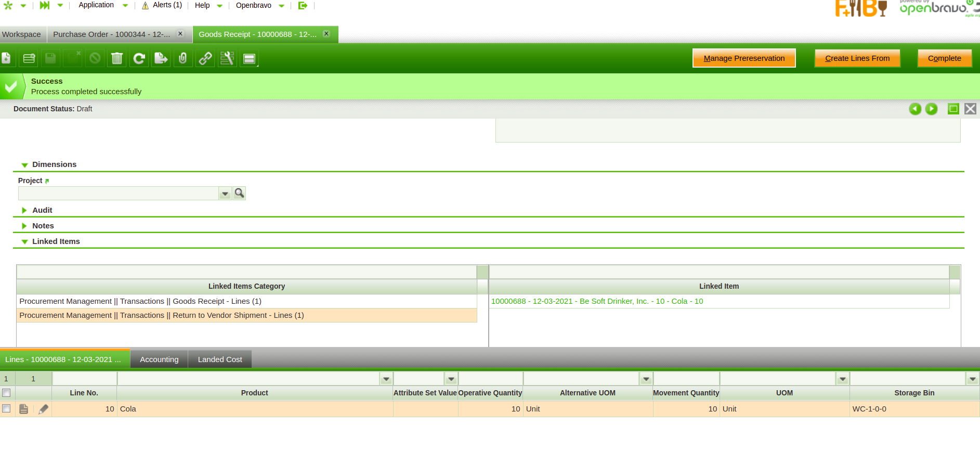Image resolution: width=980 pixels, height=450 pixels.
Task: Open the linked item 10000688 Cola link
Action: point(597,301)
